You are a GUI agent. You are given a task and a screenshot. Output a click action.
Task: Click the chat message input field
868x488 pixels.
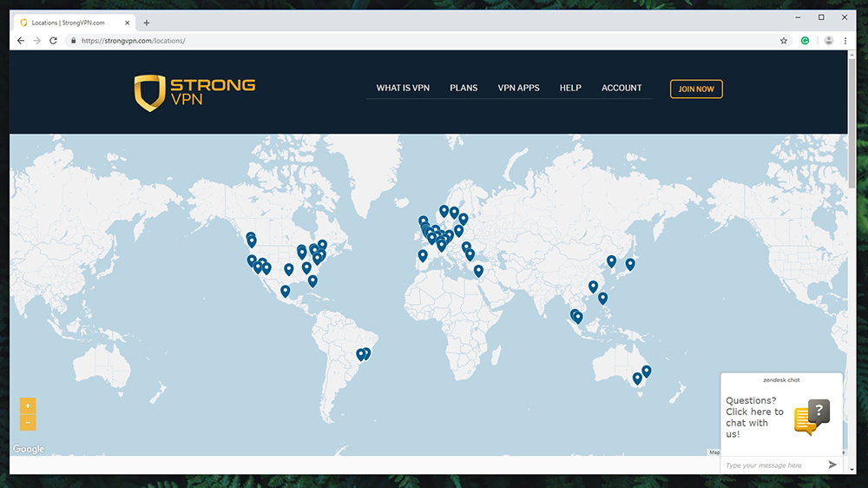[x=774, y=465]
